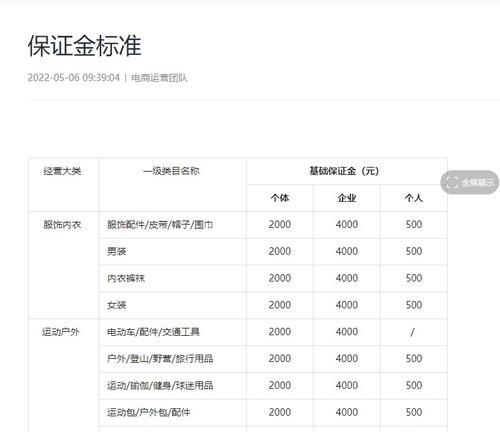Click the 500 value in 男装 row
The image size is (500, 432).
tap(414, 251)
